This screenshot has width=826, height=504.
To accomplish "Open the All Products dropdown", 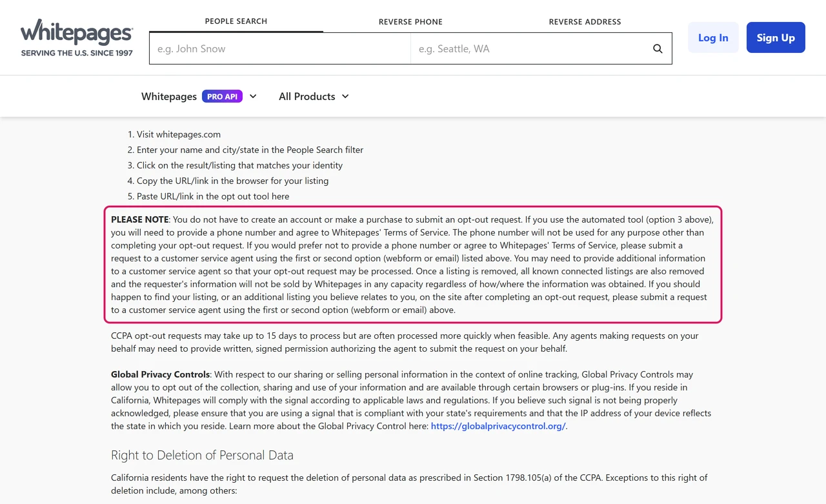I will (314, 96).
